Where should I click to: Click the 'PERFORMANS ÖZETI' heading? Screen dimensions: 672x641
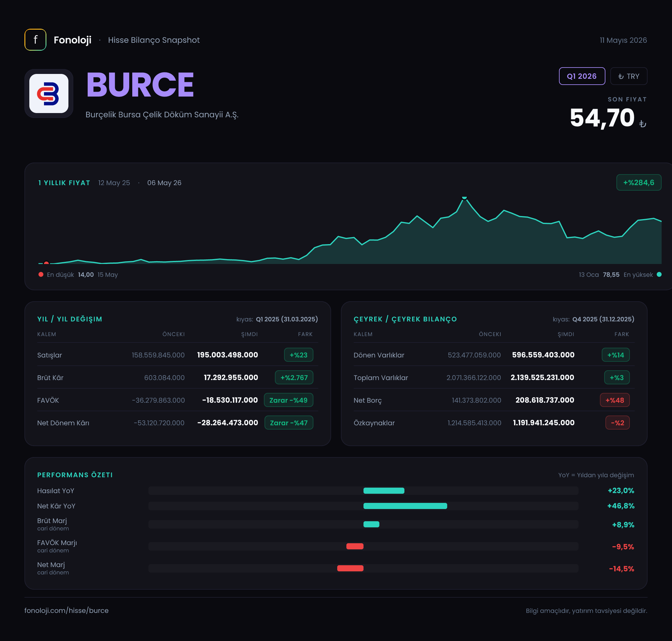pos(75,474)
